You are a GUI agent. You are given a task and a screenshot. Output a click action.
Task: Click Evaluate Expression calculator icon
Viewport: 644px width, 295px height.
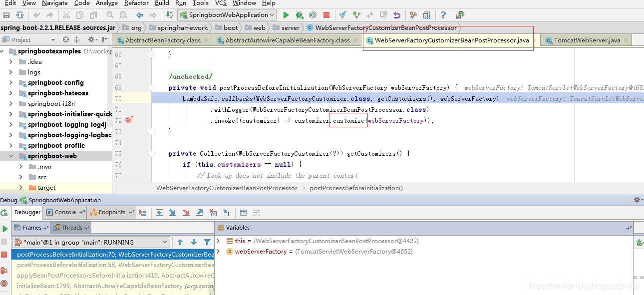[243, 213]
